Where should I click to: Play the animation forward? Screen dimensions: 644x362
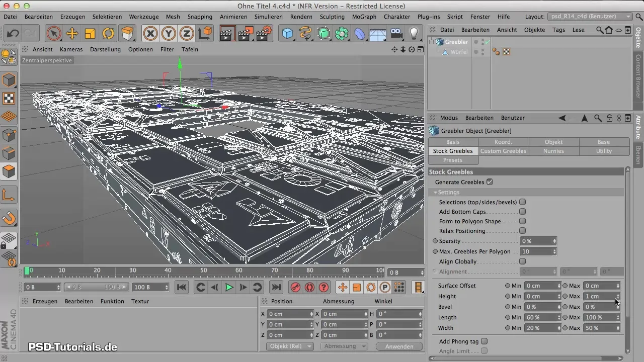pos(229,287)
